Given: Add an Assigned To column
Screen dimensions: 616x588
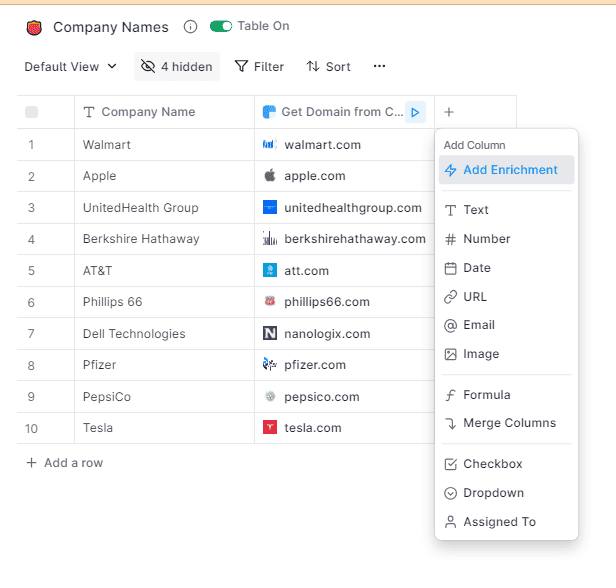Looking at the screenshot, I should (x=506, y=522).
